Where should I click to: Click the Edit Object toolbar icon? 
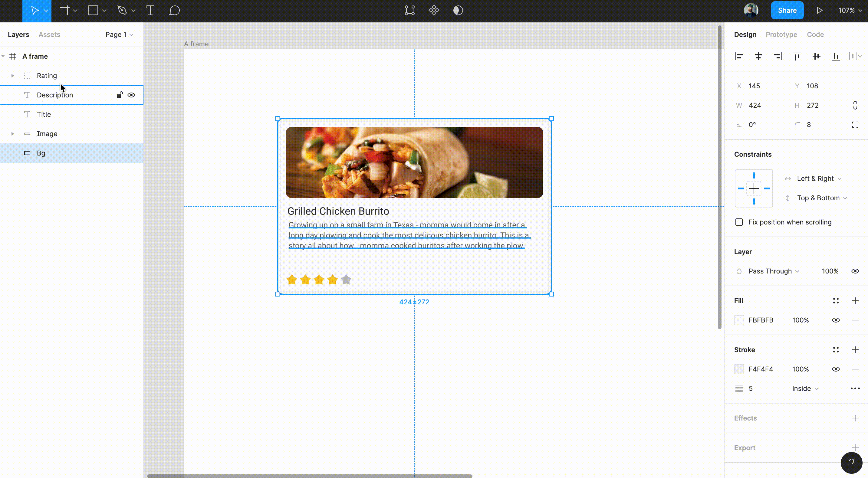click(x=410, y=11)
